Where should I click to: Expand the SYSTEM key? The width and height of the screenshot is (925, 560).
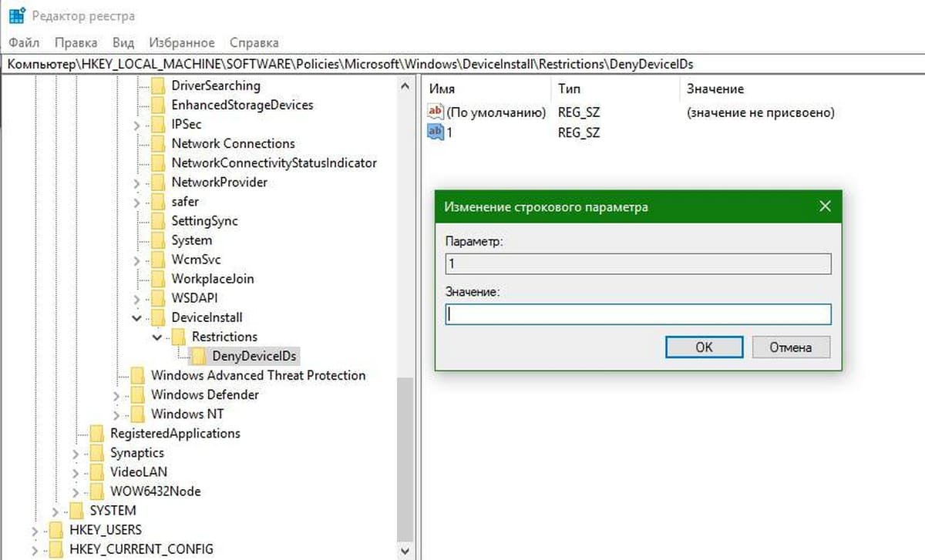pos(55,510)
